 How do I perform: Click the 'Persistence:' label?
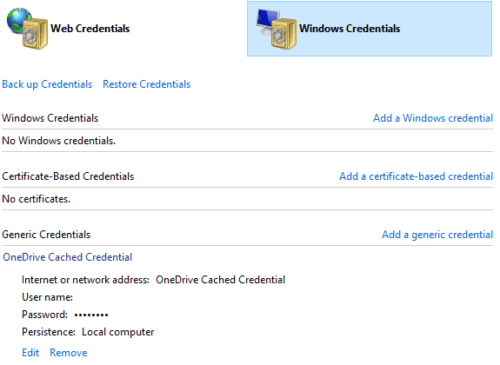click(x=49, y=332)
